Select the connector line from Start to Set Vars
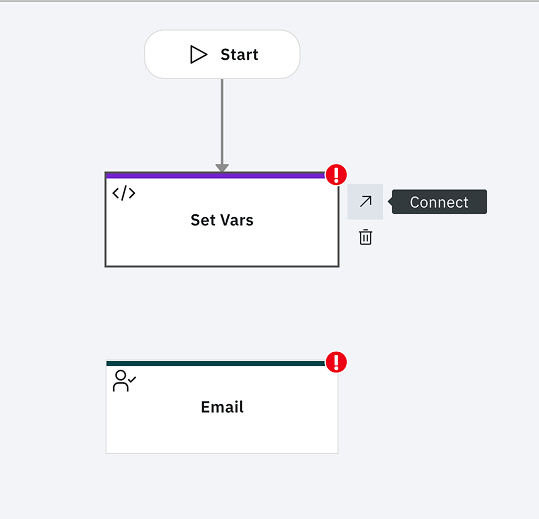 (222, 121)
